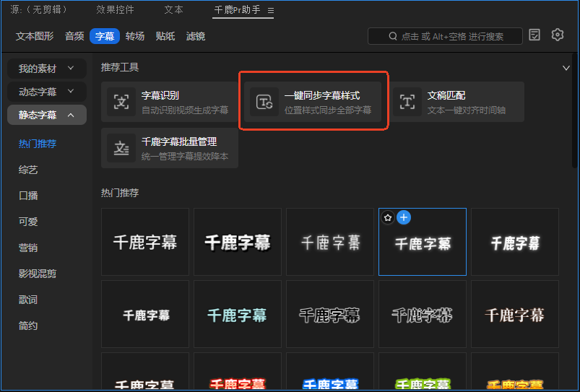
Task: Choose the blue outlined subtitle preset
Action: 330,371
